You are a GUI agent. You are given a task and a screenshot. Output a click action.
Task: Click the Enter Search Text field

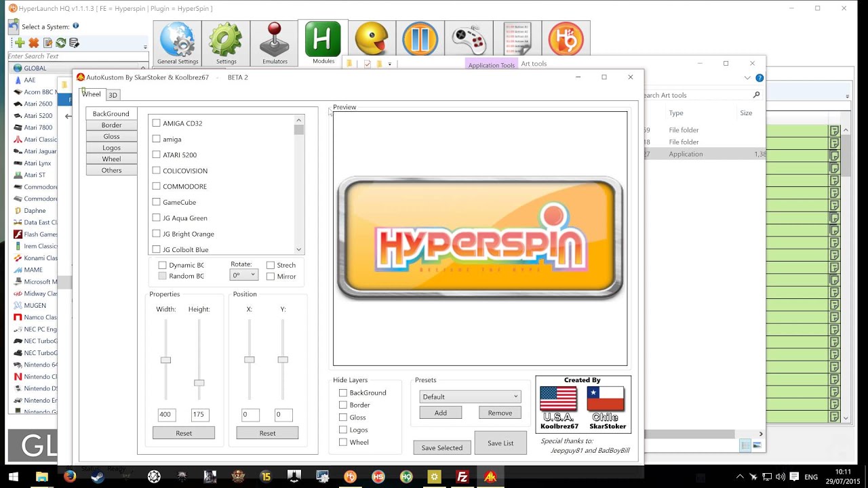click(78, 56)
